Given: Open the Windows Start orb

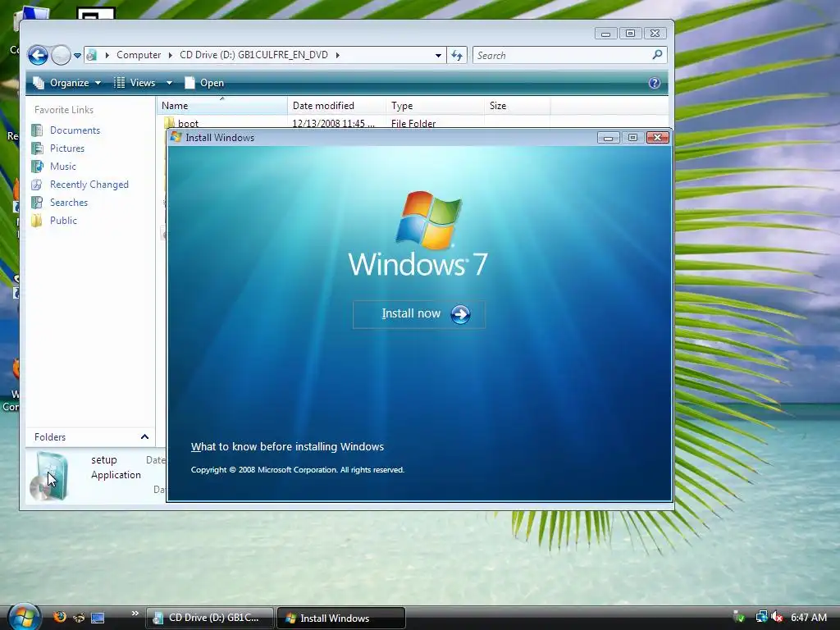Looking at the screenshot, I should click(24, 617).
